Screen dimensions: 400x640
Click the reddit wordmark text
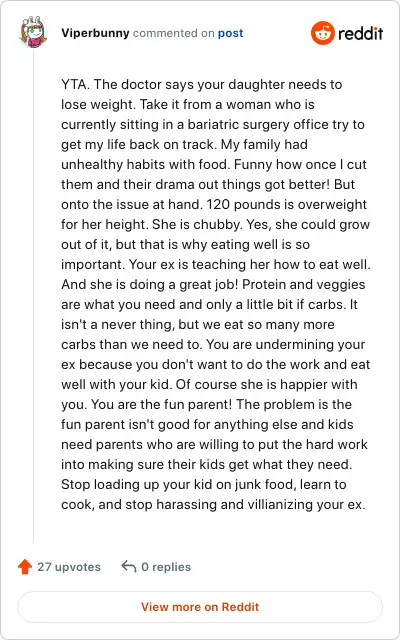click(361, 33)
